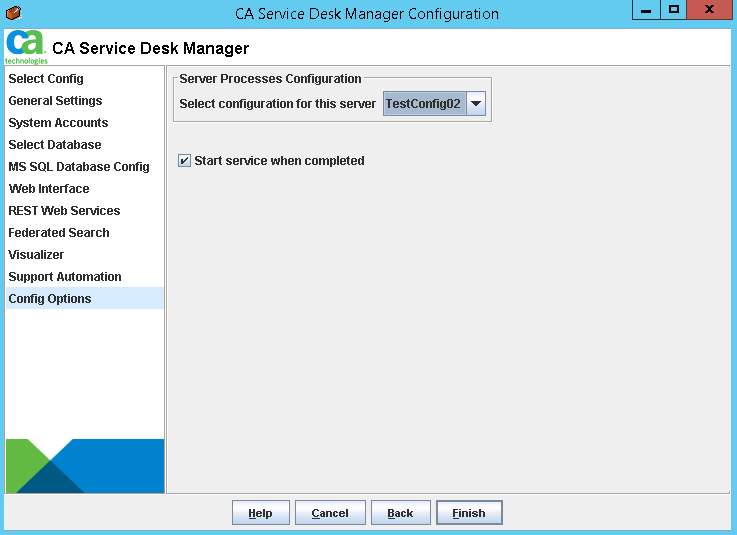Click Finish to complete configuration

point(469,513)
